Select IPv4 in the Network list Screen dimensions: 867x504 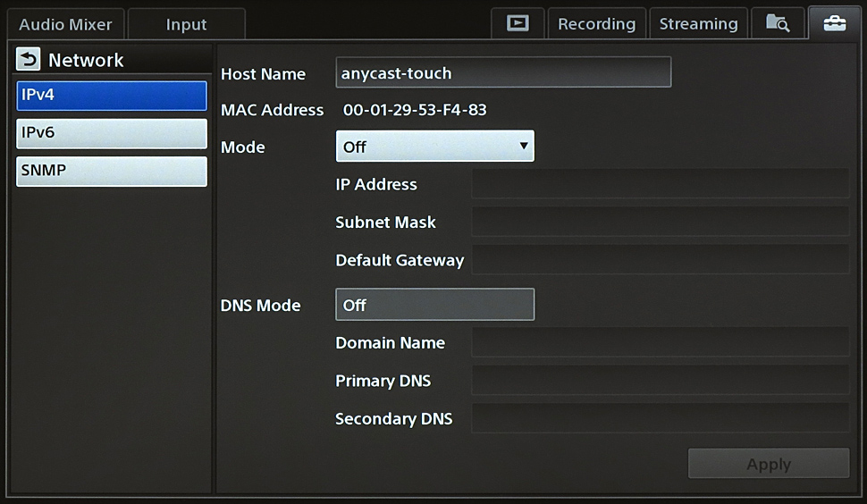[x=112, y=96]
